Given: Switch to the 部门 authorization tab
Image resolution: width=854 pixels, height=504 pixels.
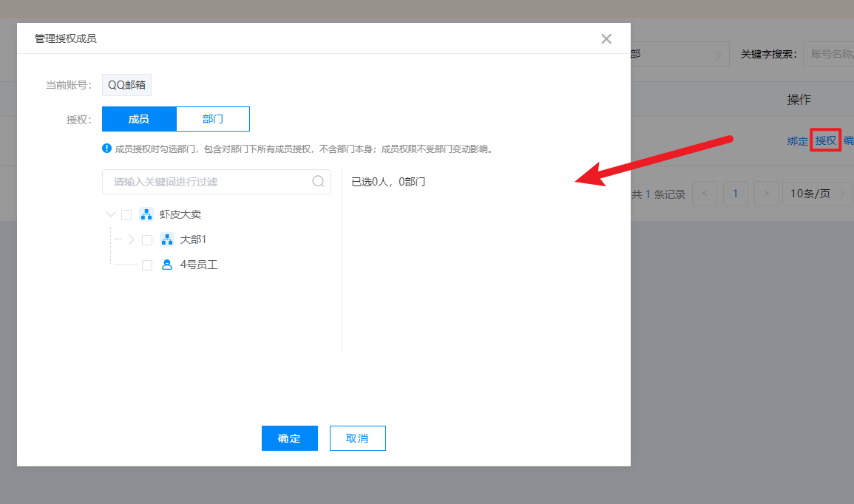Looking at the screenshot, I should point(213,119).
